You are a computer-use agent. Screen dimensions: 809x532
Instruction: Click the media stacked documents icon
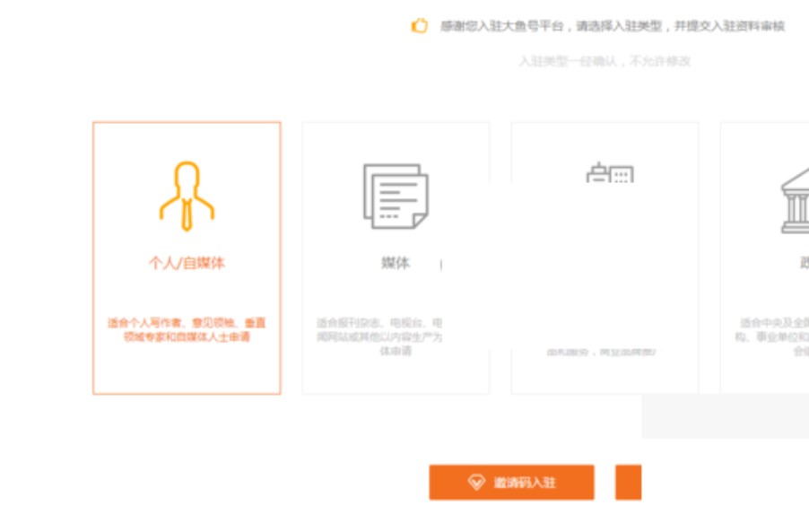click(396, 196)
